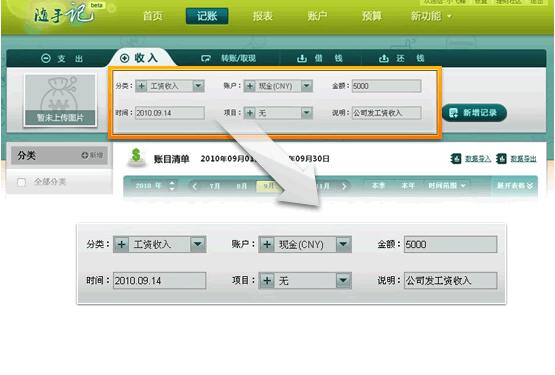The width and height of the screenshot is (555, 375).
Task: Expand the table with 展开表格
Action: [515, 186]
